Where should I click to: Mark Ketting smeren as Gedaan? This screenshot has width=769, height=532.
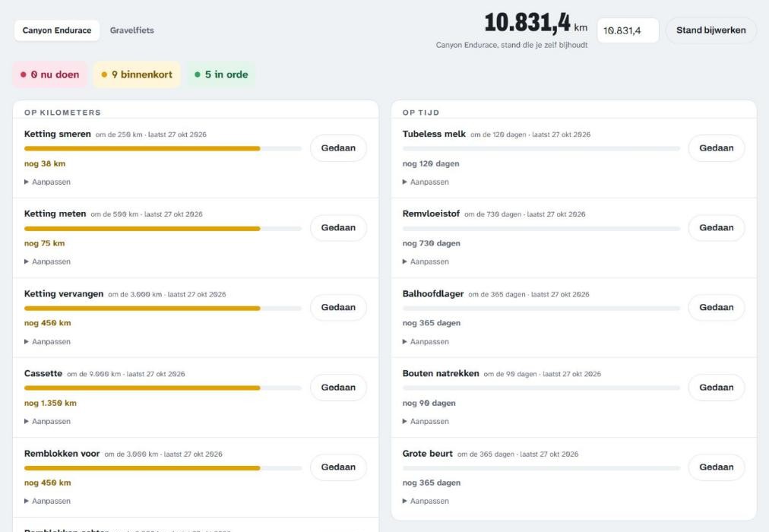(x=338, y=148)
